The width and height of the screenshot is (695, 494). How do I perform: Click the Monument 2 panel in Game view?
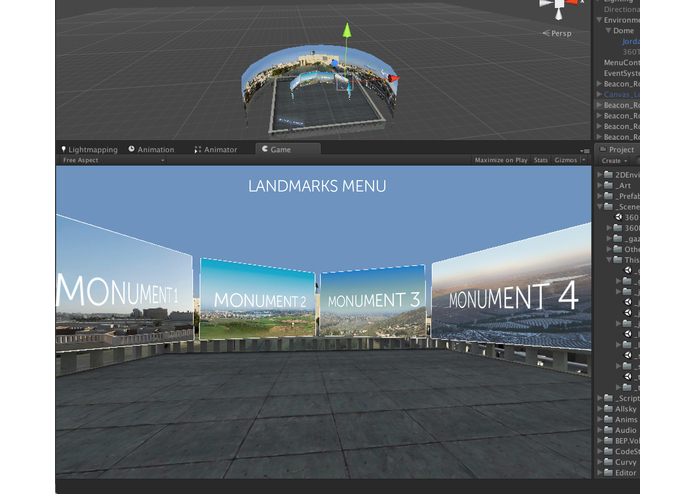tap(258, 300)
